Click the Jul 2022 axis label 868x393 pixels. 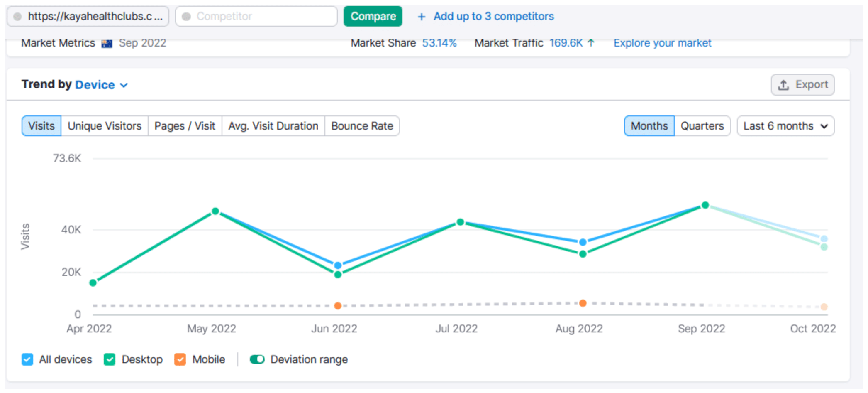[456, 329]
